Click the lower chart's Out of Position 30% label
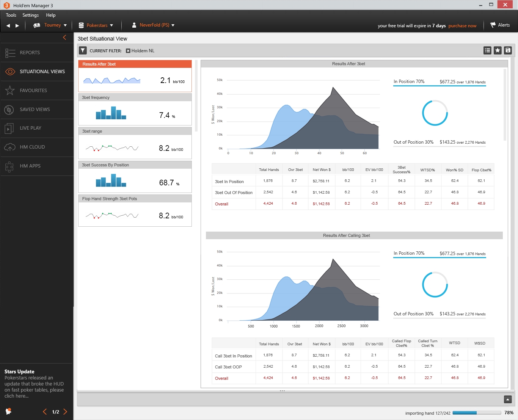518x420 pixels. click(x=413, y=314)
